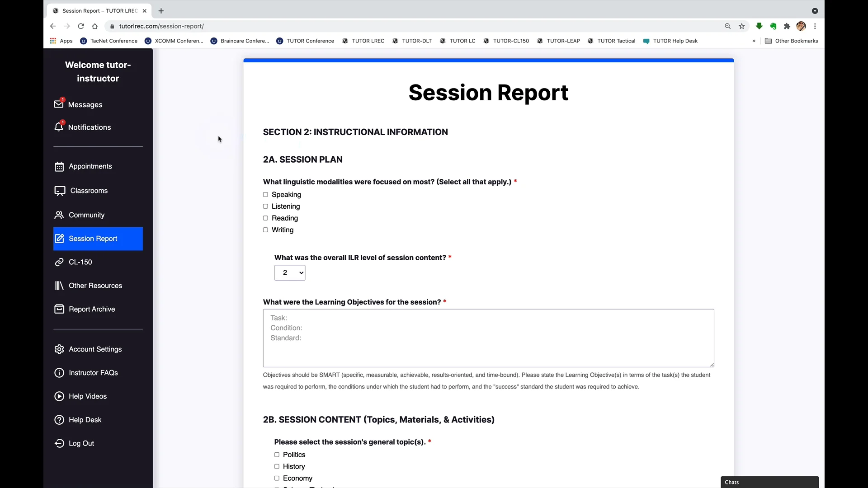Bookmark this page with star icon
Viewport: 868px width, 488px height.
(x=742, y=26)
